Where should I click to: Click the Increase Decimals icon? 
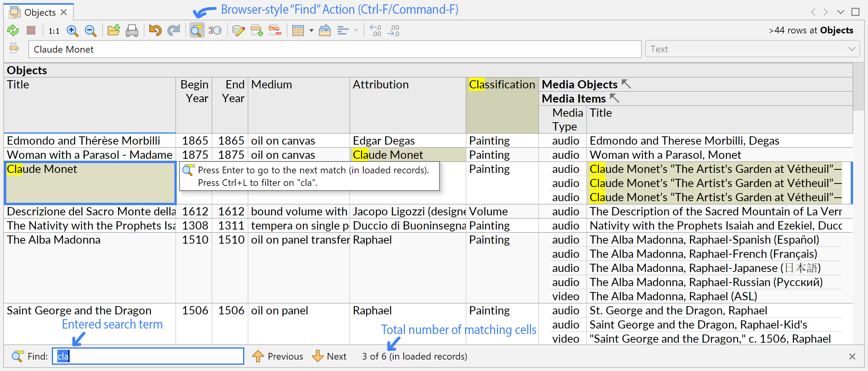[x=394, y=30]
